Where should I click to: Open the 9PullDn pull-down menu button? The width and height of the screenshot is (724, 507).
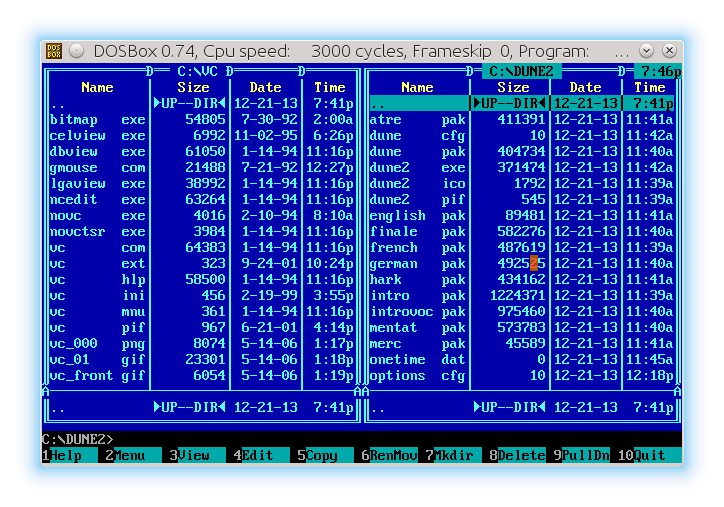[x=581, y=455]
